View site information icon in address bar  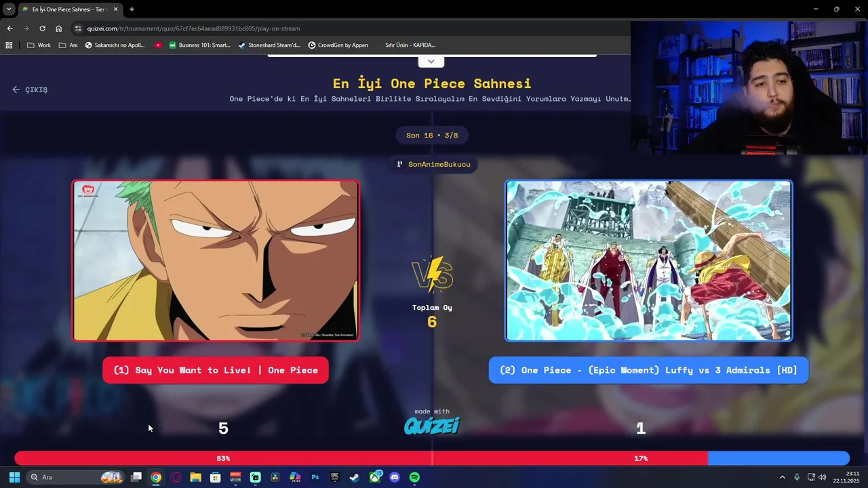[78, 28]
